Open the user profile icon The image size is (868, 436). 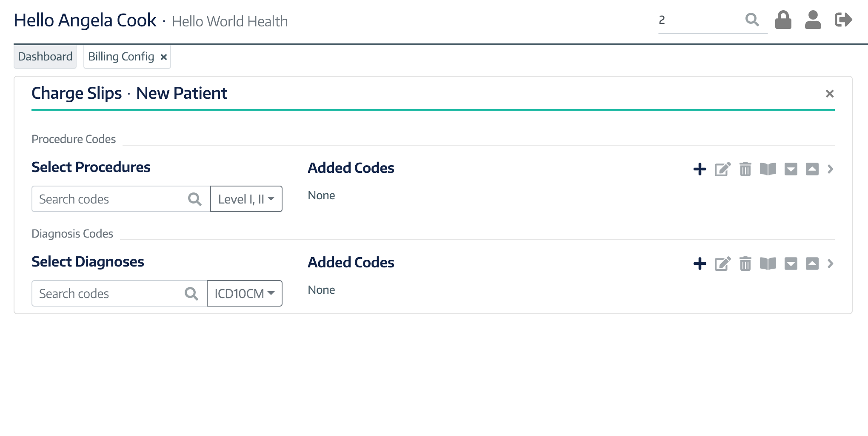pos(813,20)
